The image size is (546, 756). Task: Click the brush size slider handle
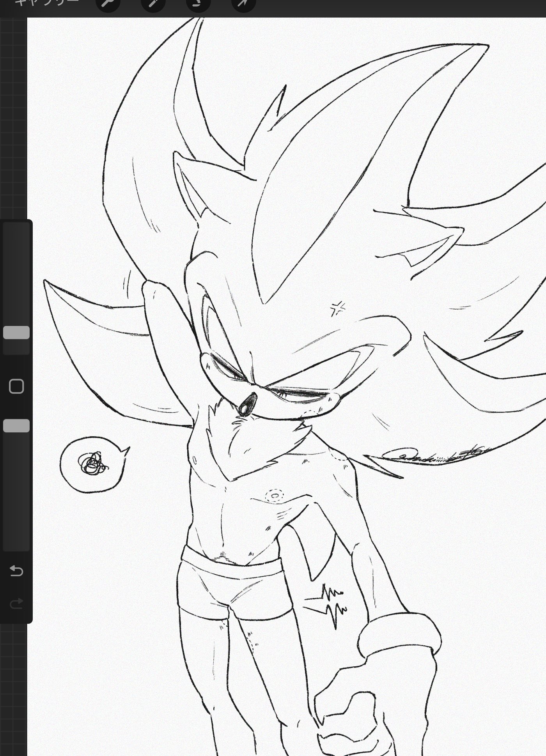click(x=16, y=333)
